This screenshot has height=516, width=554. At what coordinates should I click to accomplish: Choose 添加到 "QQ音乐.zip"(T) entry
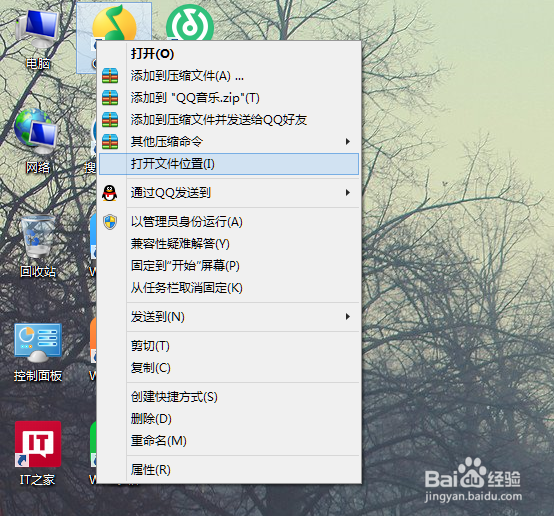pyautogui.click(x=229, y=98)
